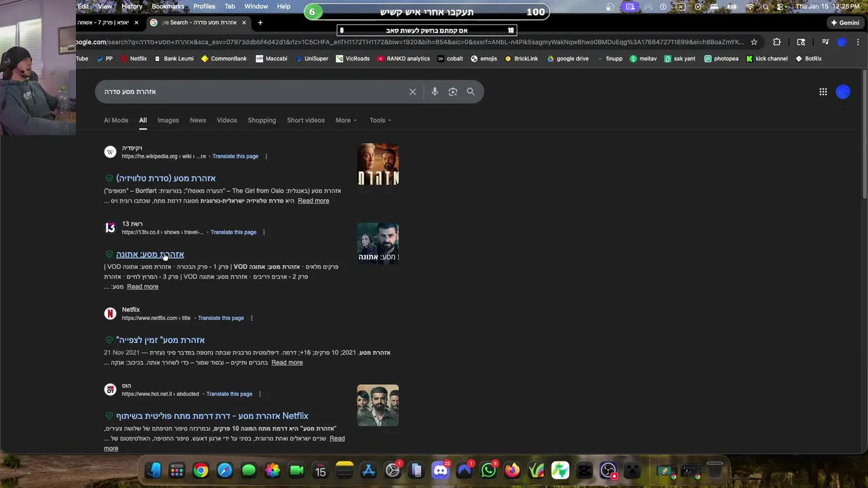
Task: Open the kick channel bookmark
Action: tap(767, 59)
